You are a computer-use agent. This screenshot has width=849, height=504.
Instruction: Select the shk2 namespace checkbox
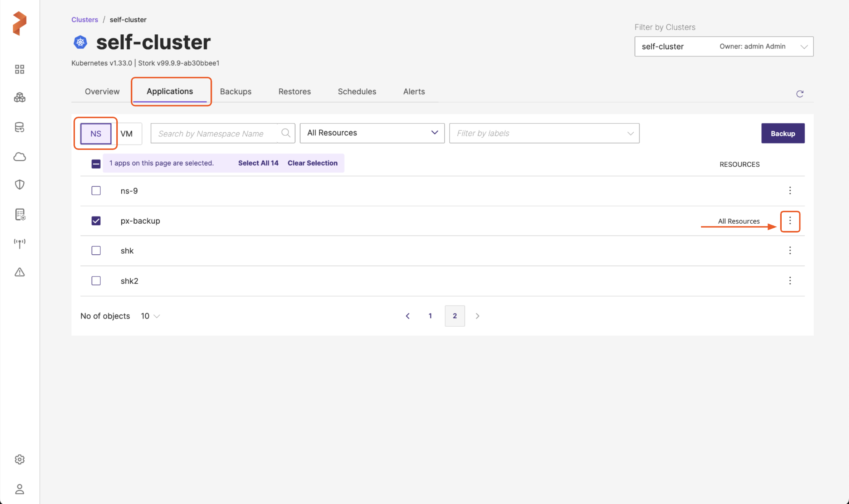pyautogui.click(x=96, y=281)
